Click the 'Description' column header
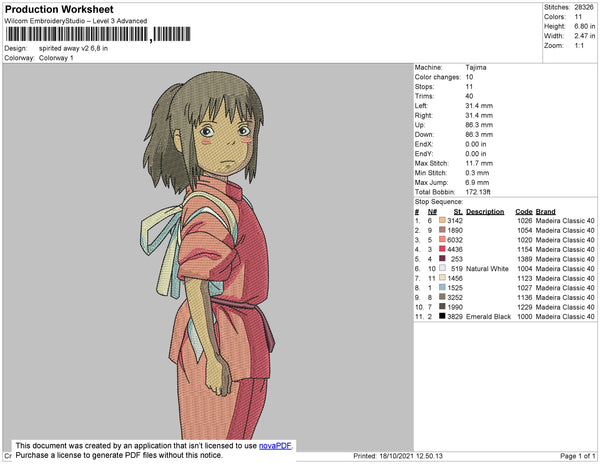 (x=485, y=212)
